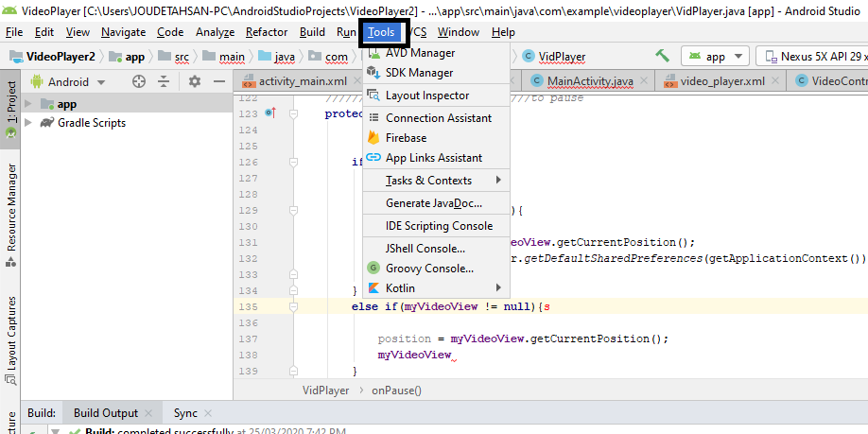Switch to Build Output tab
868x434 pixels.
pos(105,413)
